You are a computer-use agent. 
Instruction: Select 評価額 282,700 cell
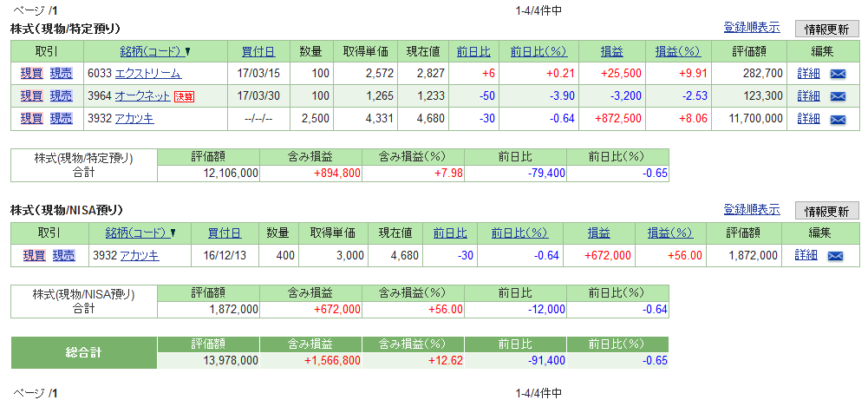point(749,74)
